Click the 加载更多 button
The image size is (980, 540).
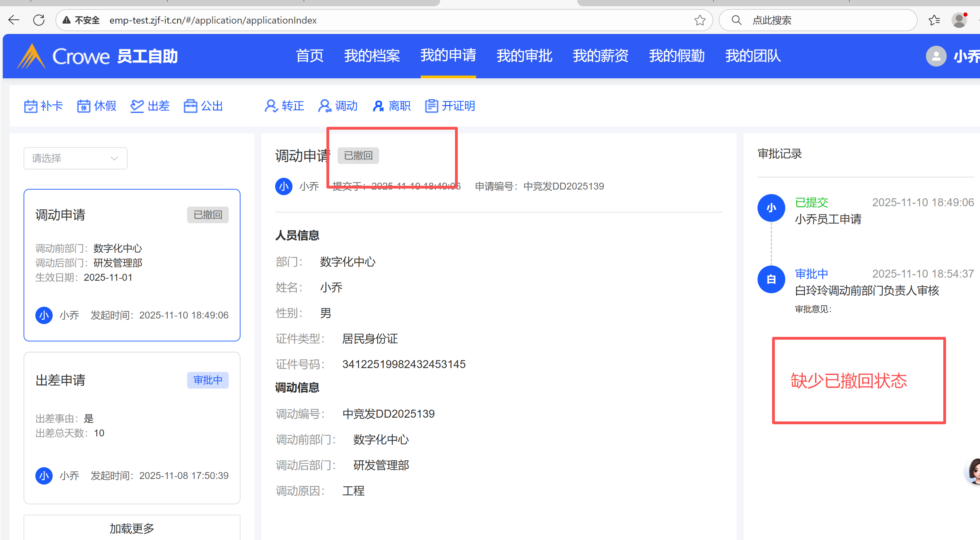pos(132,528)
